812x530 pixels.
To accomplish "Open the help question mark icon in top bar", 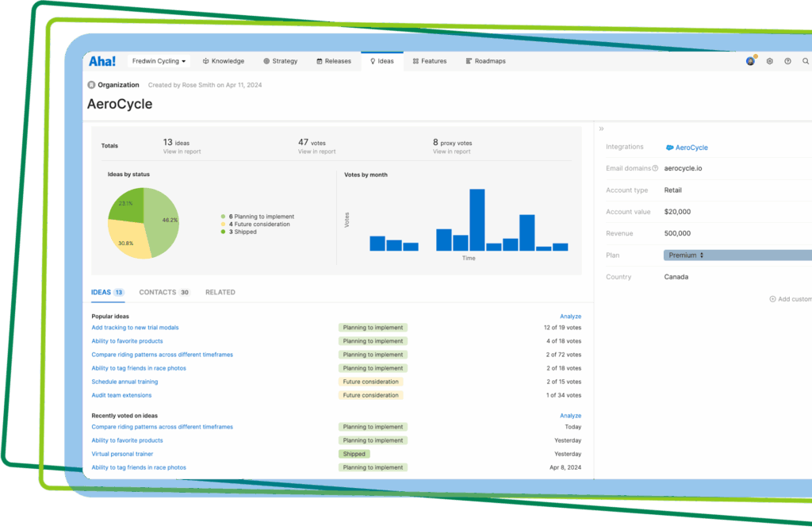I will click(787, 61).
